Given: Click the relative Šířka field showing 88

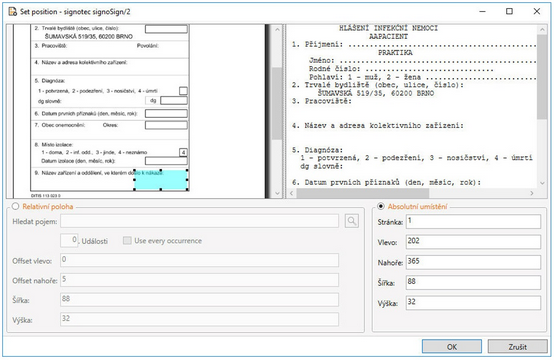Looking at the screenshot, I should (x=199, y=300).
